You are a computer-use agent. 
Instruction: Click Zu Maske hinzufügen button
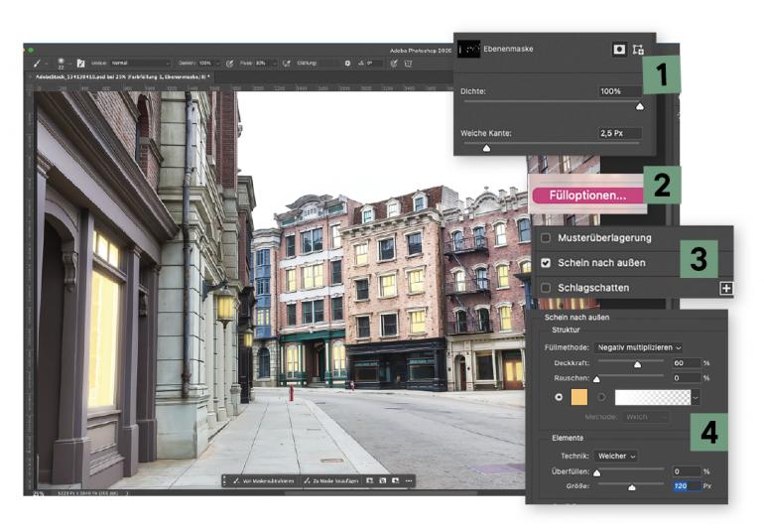point(330,480)
